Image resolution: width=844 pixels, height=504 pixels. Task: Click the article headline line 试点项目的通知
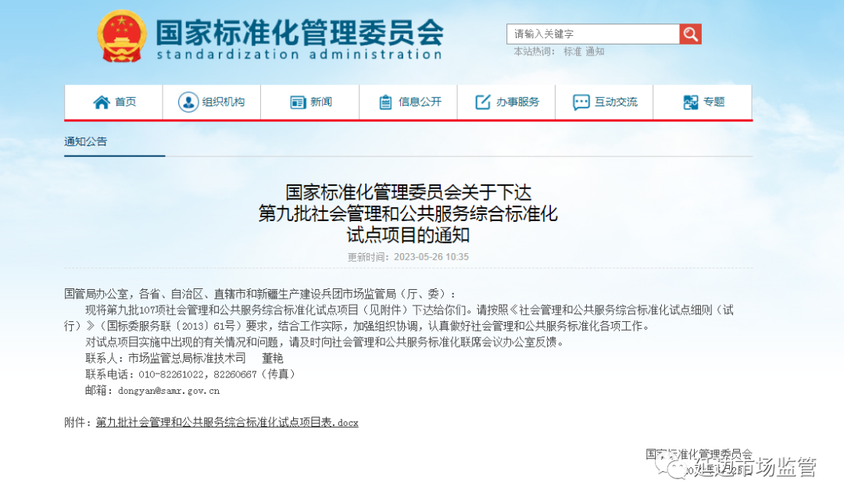pyautogui.click(x=408, y=235)
